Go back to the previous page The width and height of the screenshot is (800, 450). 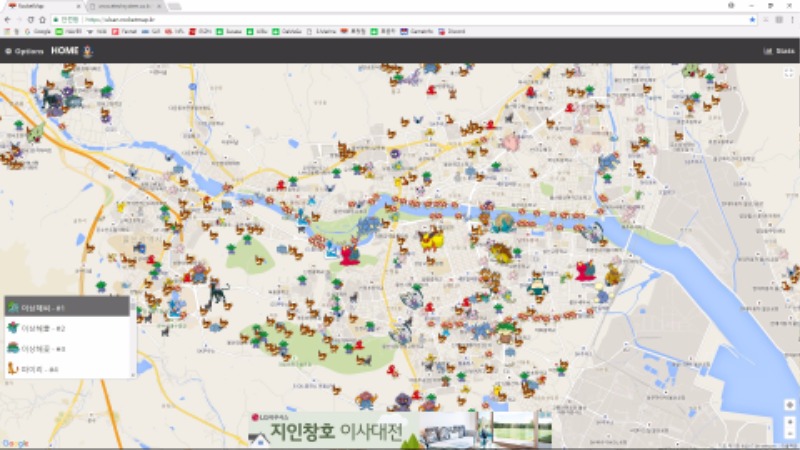pyautogui.click(x=7, y=19)
